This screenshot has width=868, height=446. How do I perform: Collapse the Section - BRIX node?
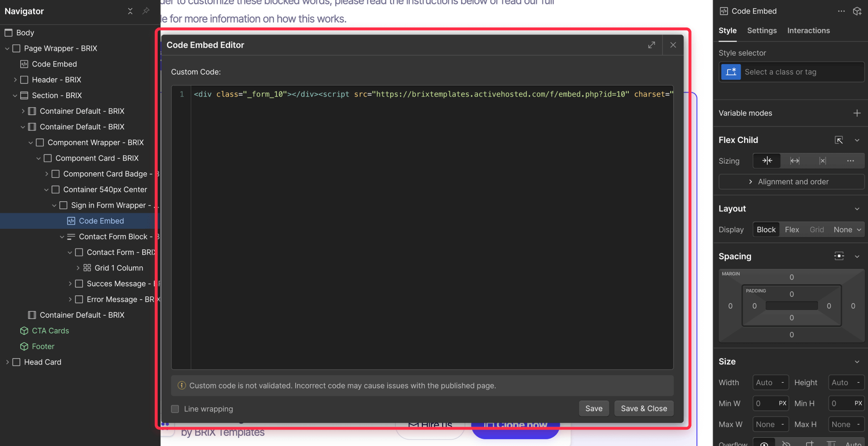(15, 96)
